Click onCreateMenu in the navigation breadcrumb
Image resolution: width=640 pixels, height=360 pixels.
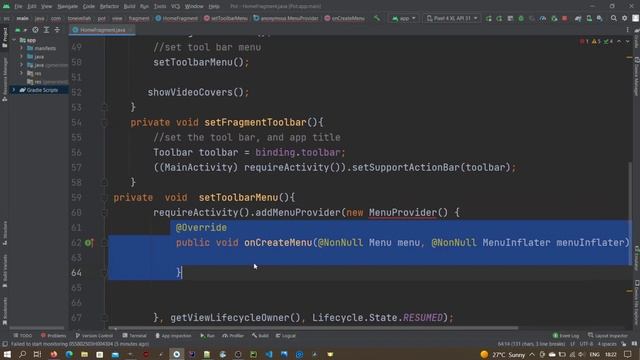tap(344, 18)
